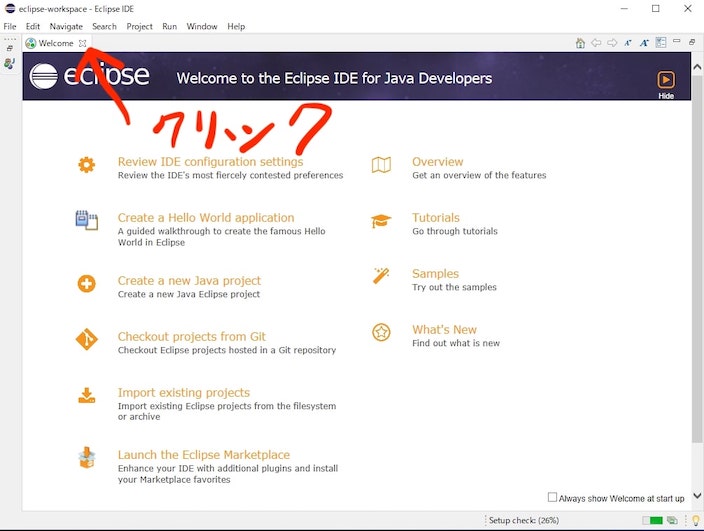Click the Hello World application notepad icon
This screenshot has width=704, height=531.
(x=87, y=220)
